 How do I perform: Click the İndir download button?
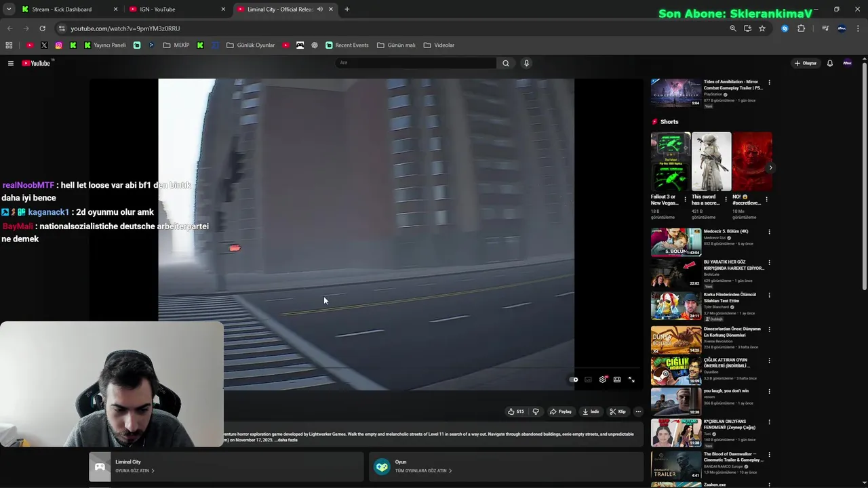[591, 411]
